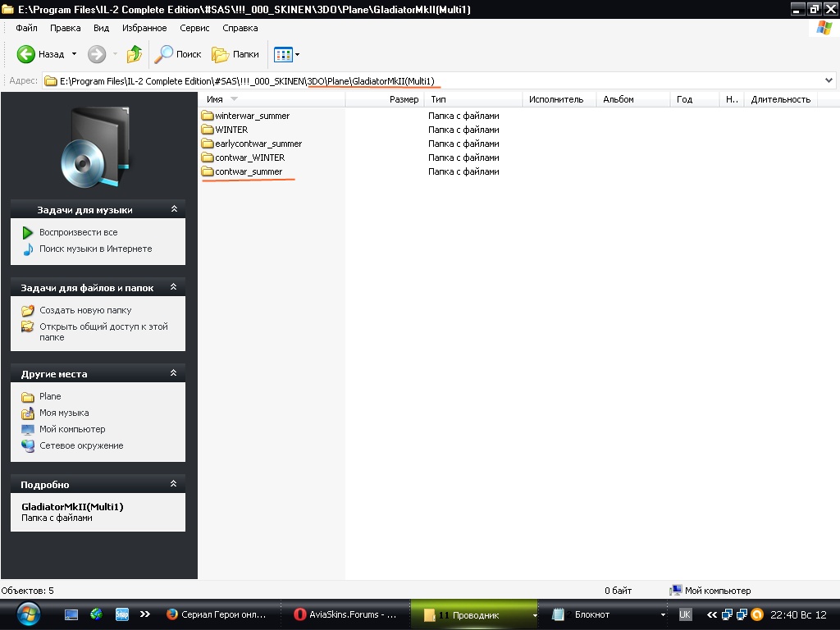Click the Windows Start orb
Image resolution: width=840 pixels, height=630 pixels.
tap(29, 614)
